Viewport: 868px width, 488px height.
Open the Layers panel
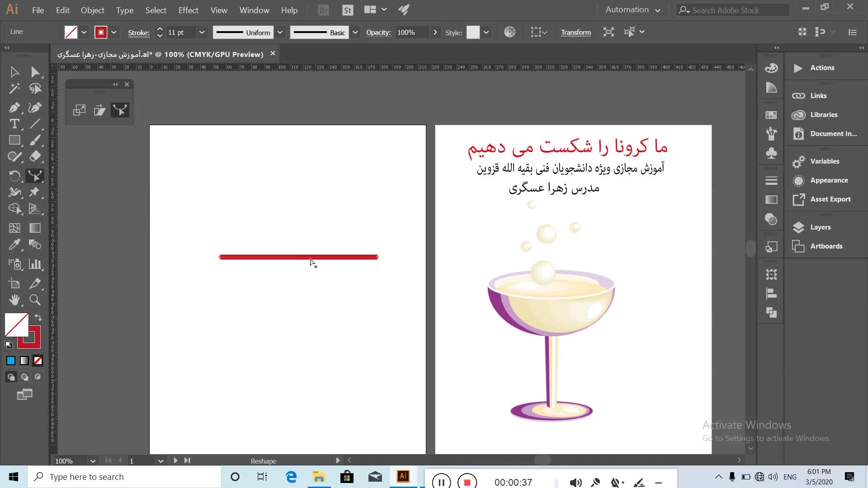820,227
